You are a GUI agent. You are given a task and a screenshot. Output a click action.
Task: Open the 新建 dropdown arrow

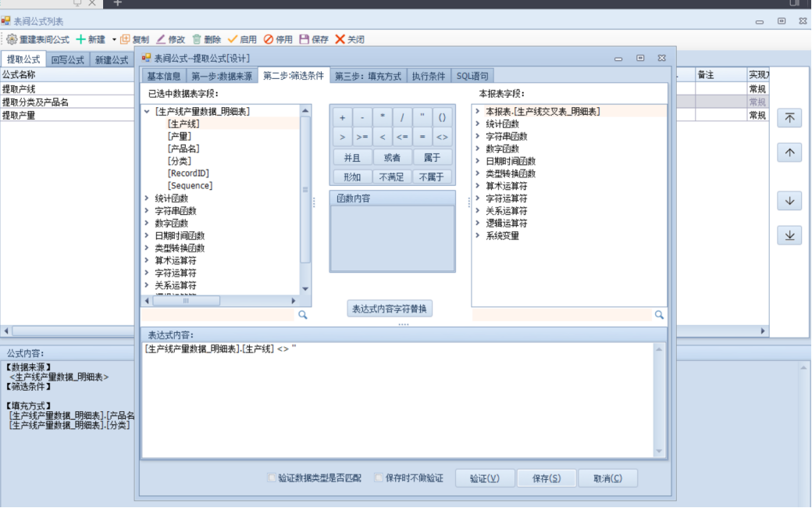114,39
